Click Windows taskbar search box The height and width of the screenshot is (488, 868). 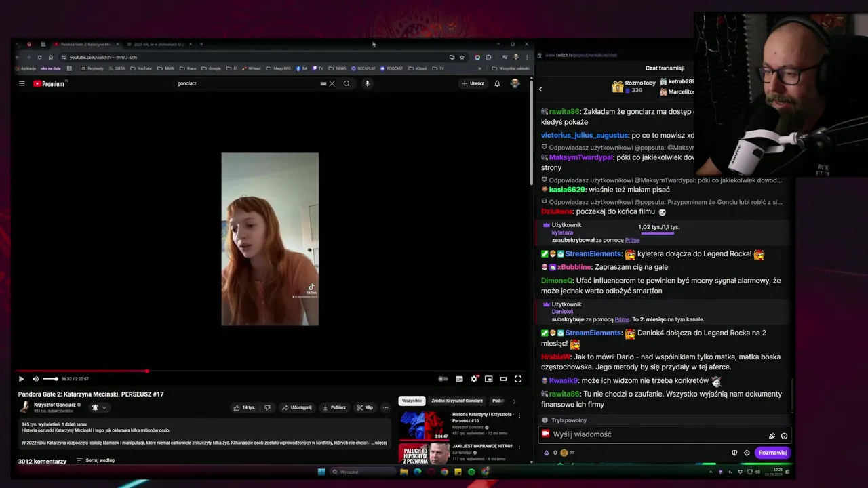(362, 472)
